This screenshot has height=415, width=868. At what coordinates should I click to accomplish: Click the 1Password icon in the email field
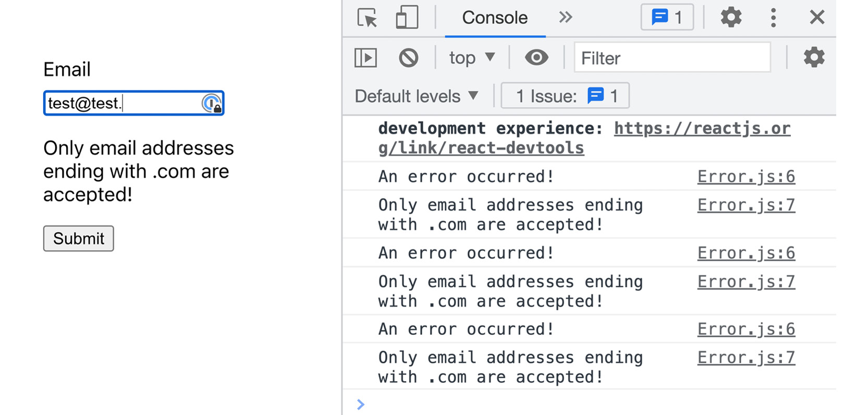coord(211,103)
